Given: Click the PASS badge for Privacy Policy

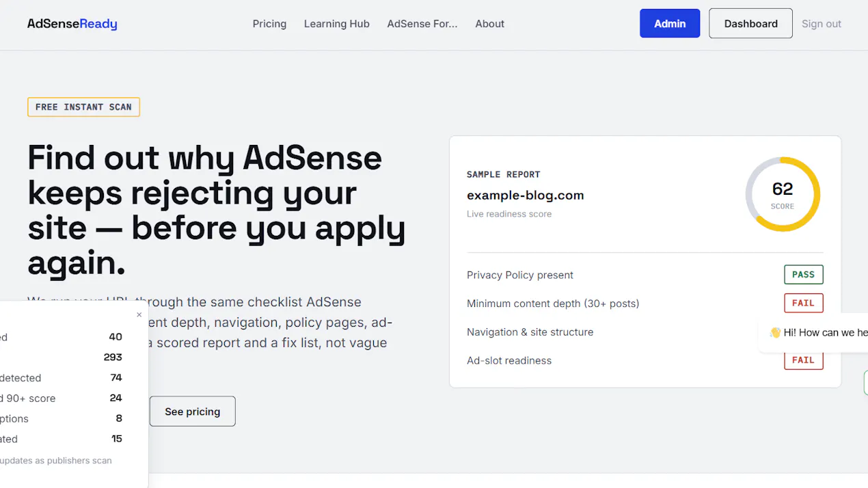Looking at the screenshot, I should pyautogui.click(x=803, y=275).
